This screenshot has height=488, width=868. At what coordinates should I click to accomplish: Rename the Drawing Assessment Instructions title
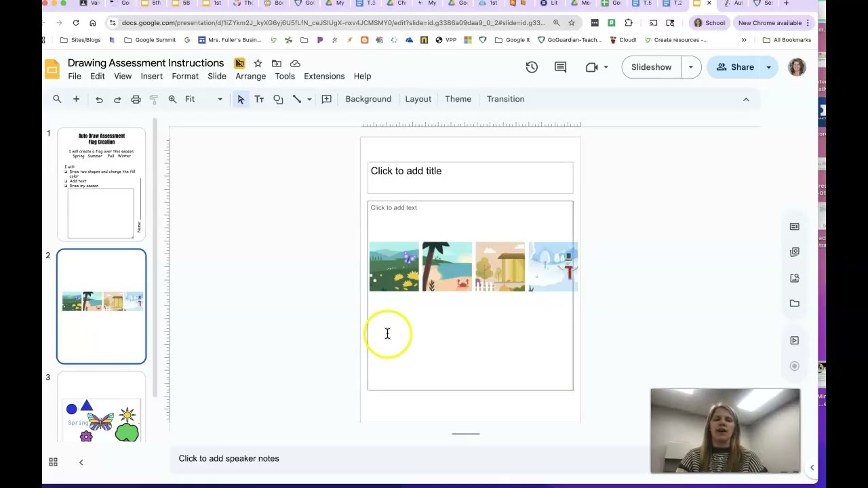click(x=146, y=63)
